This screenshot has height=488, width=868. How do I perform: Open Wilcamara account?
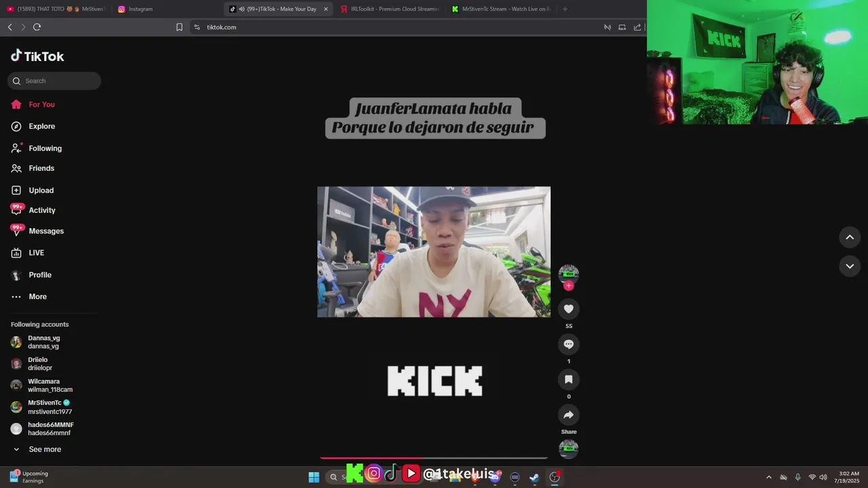point(42,386)
